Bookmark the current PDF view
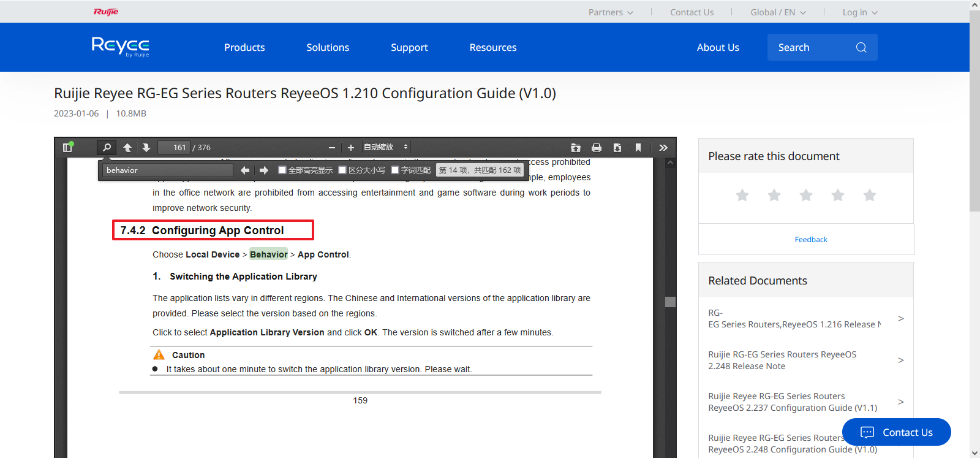Viewport: 980px width, 458px height. click(638, 147)
